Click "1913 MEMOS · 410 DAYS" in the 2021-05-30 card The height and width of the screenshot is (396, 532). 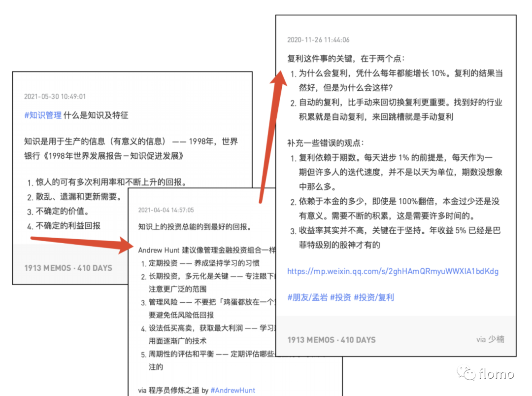(68, 268)
